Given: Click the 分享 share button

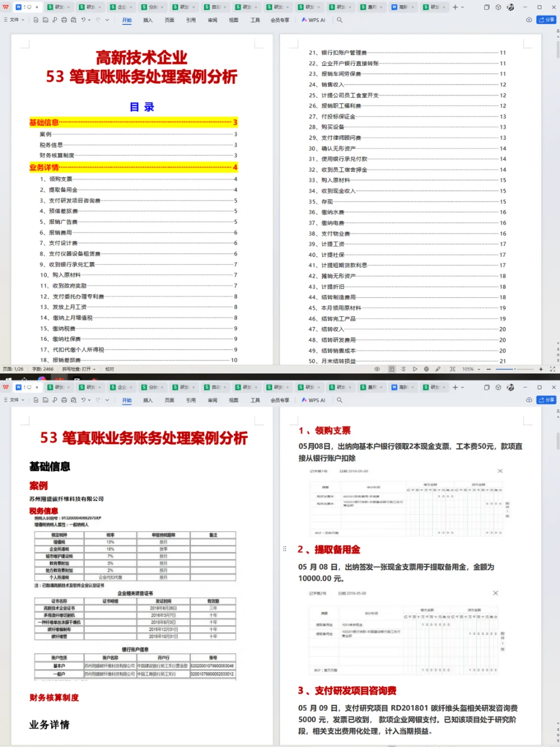Looking at the screenshot, I should coord(545,20).
